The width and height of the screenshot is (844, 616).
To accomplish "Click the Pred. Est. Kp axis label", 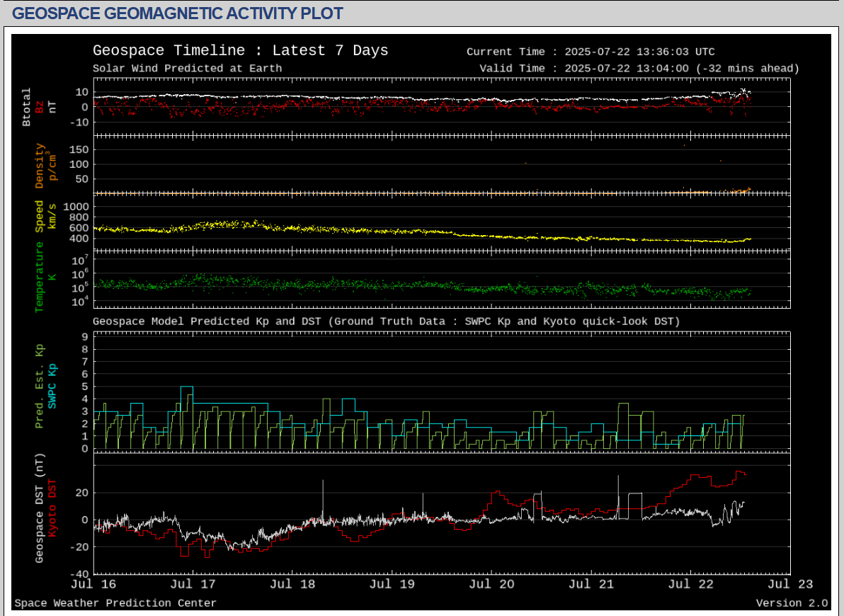I will pos(40,386).
